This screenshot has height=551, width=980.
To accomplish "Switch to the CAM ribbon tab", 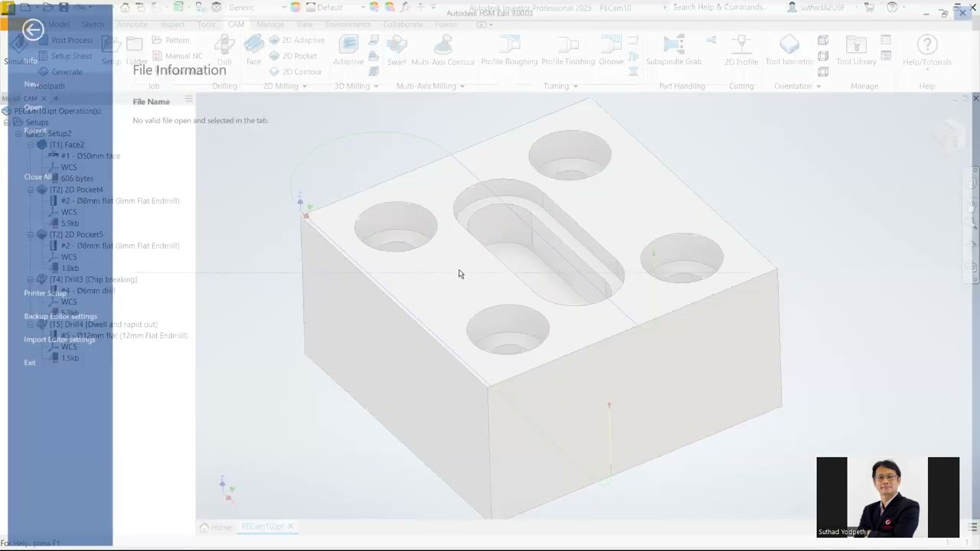I will 236,24.
